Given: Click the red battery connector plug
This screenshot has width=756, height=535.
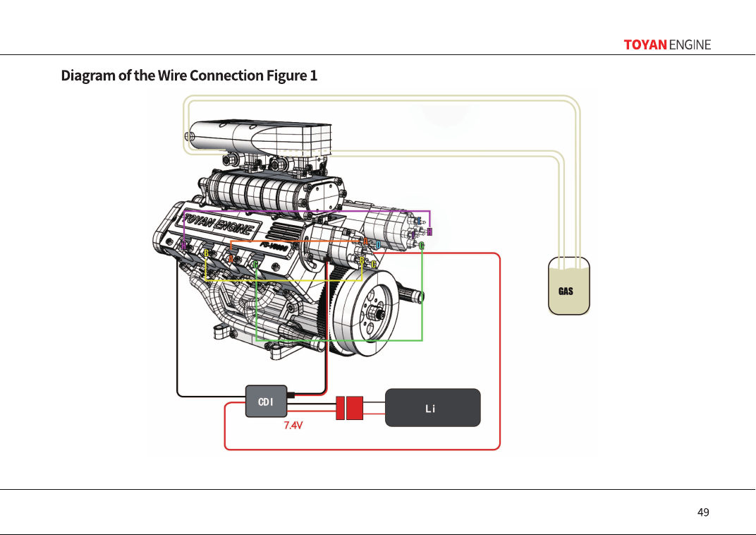Looking at the screenshot, I should 350,408.
